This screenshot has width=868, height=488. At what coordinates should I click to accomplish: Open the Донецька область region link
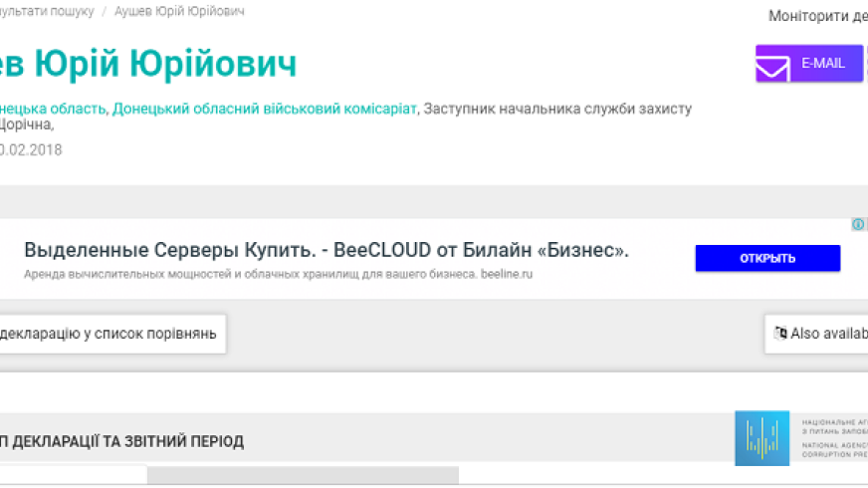[53, 109]
